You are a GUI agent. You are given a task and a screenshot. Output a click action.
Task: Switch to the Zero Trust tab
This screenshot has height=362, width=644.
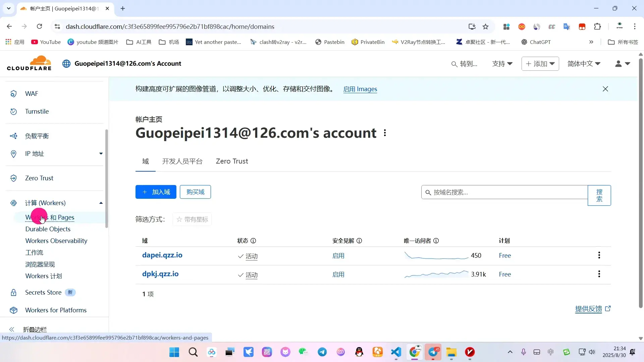tap(232, 161)
